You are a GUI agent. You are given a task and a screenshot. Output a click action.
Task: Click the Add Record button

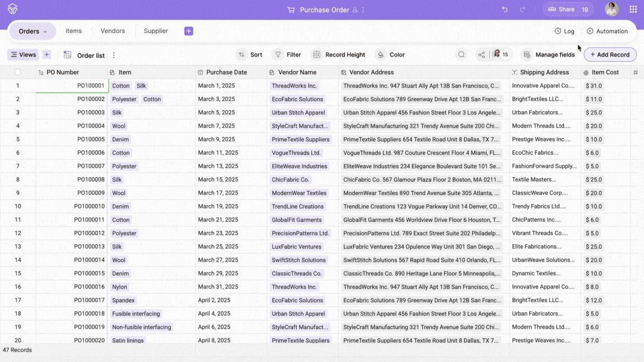coord(610,55)
